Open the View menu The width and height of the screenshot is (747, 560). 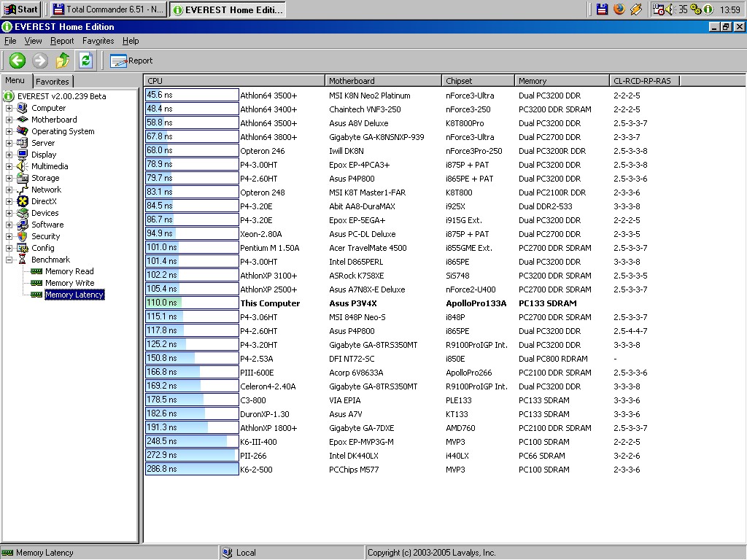click(x=33, y=41)
